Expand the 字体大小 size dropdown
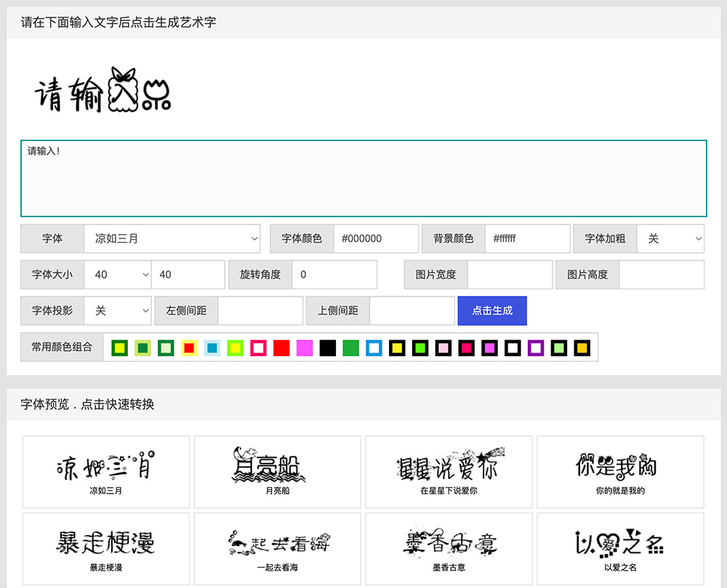 [x=118, y=275]
